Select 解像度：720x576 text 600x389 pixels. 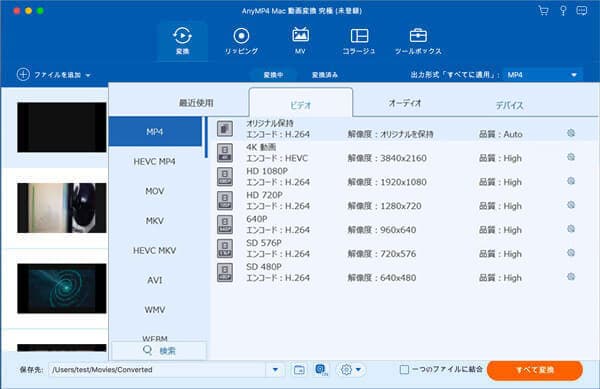point(382,254)
